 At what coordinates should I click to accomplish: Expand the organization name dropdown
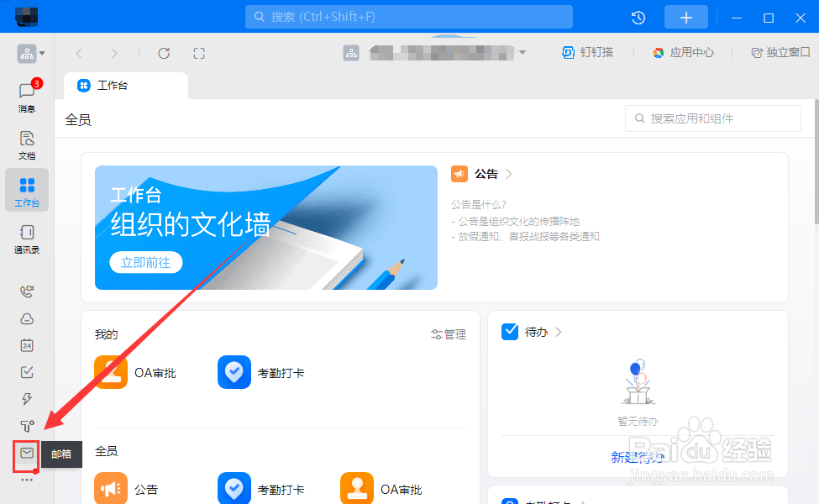522,52
